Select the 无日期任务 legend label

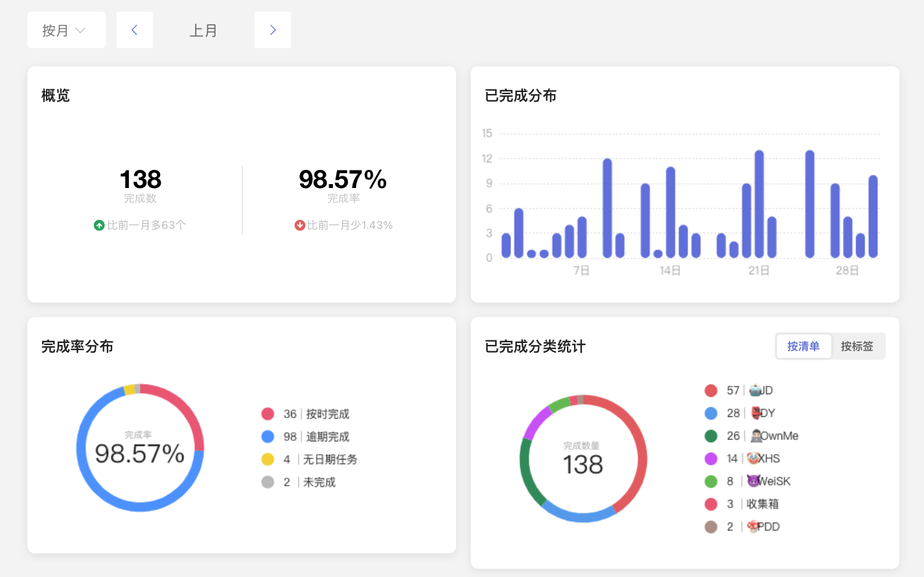(x=330, y=459)
